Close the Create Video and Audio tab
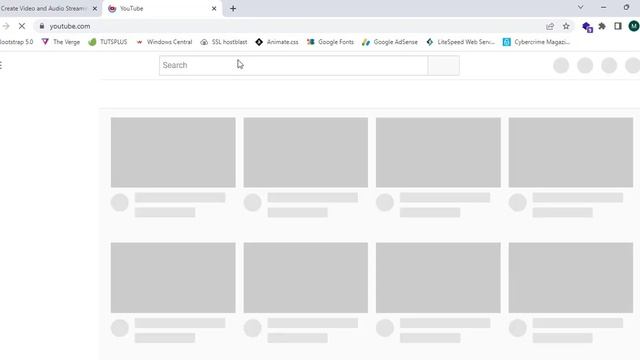Viewport: 640px width, 360px height. [95, 9]
